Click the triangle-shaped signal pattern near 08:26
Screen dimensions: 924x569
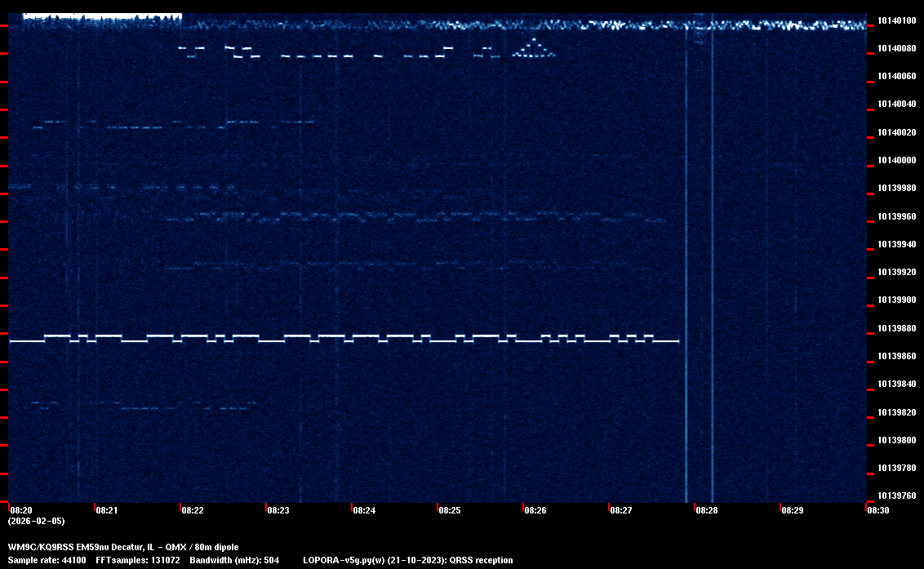pos(535,50)
